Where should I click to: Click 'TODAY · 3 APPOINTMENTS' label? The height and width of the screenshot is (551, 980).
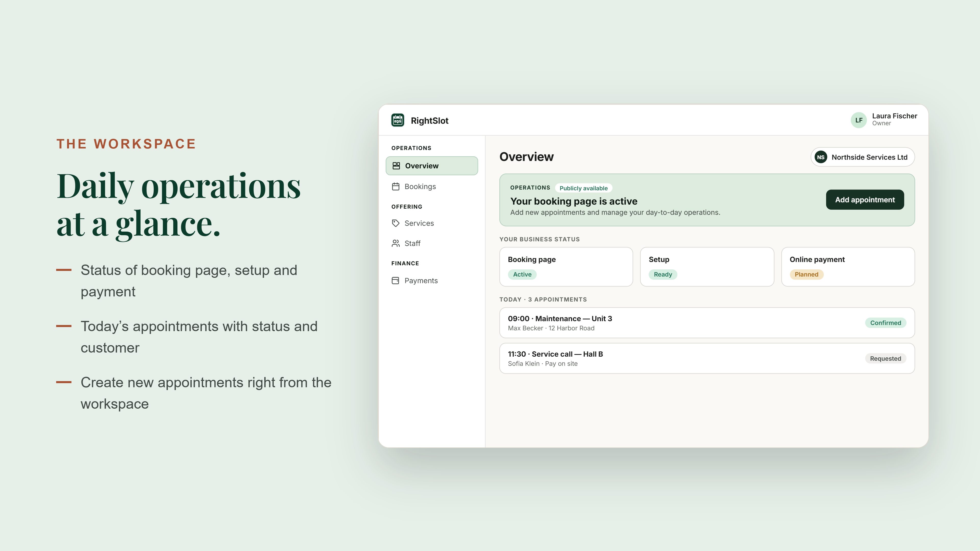[543, 300]
